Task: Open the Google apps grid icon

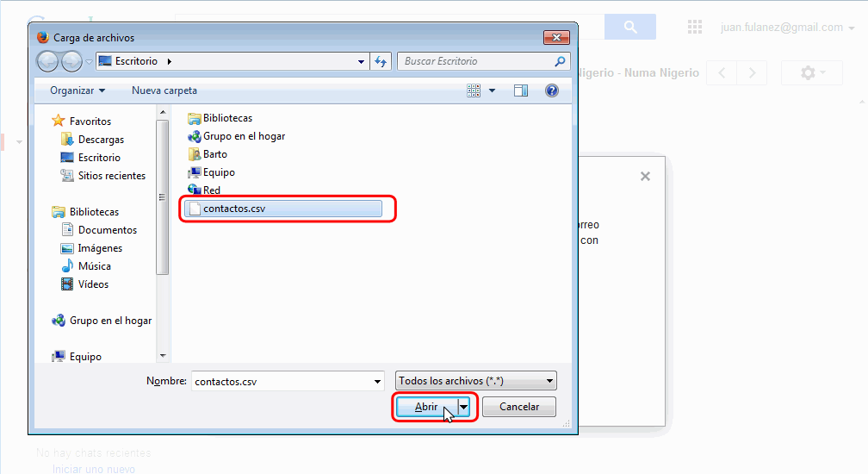Action: 695,27
